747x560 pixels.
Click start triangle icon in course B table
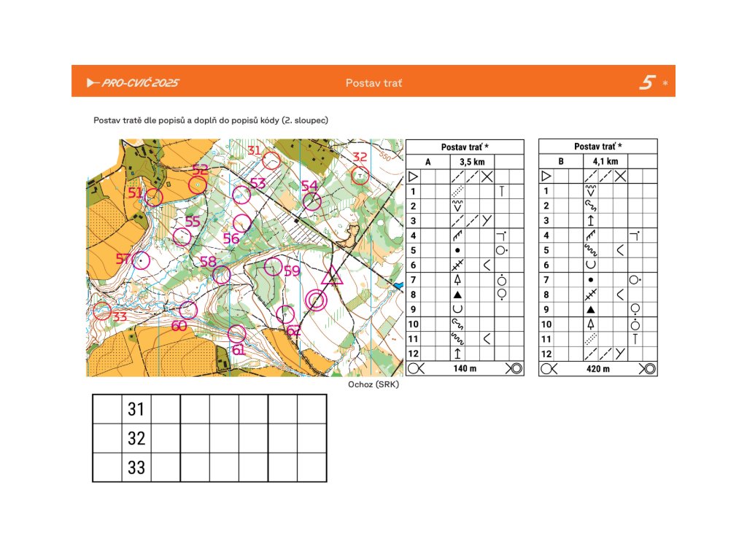(546, 176)
